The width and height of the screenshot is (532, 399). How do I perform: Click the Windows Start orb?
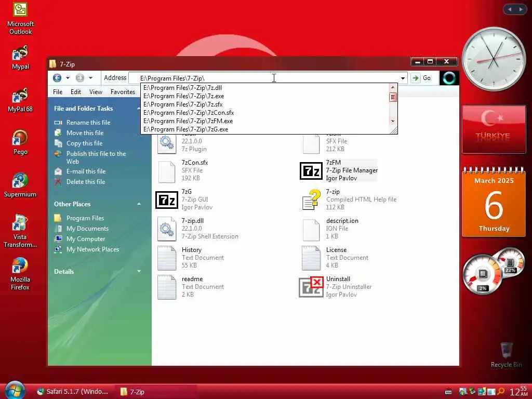coord(15,390)
